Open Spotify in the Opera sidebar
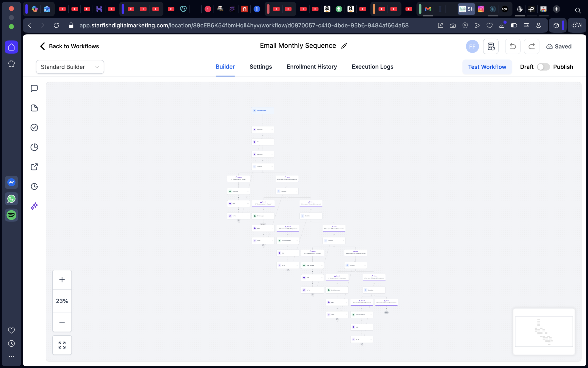This screenshot has width=588, height=368. point(11,215)
